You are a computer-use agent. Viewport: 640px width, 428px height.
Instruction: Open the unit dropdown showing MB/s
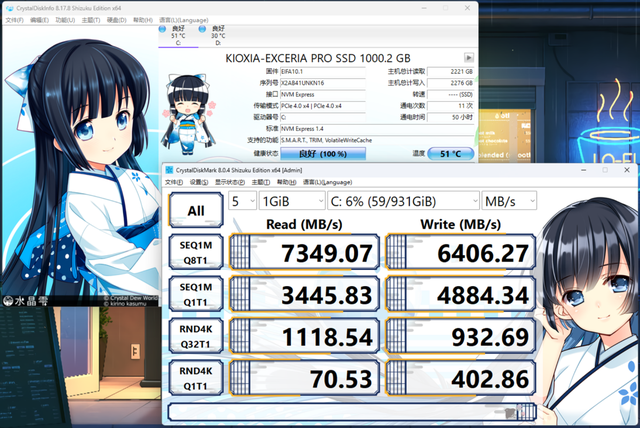[x=509, y=201]
